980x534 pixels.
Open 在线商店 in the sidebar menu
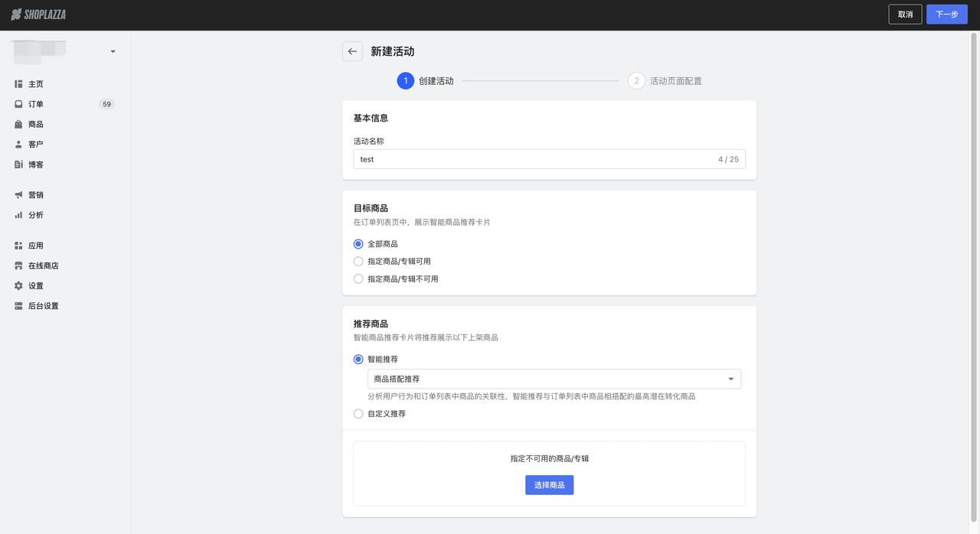coord(43,266)
